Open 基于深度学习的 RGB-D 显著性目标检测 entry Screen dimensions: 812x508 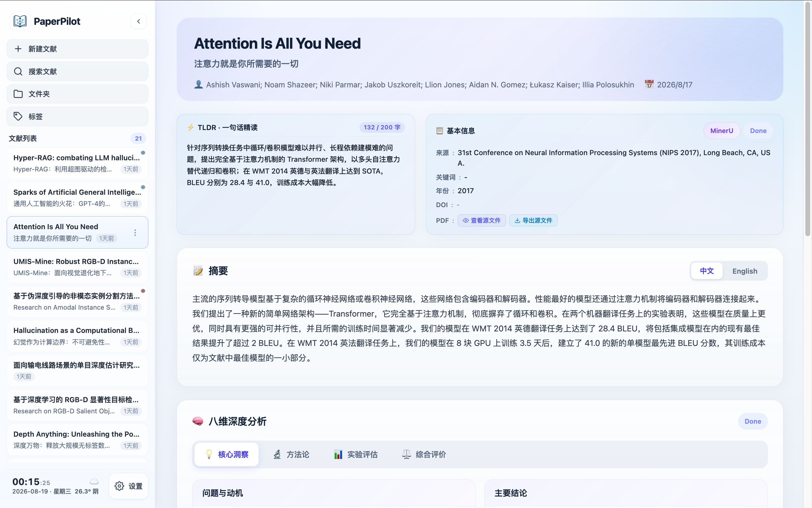(x=78, y=405)
